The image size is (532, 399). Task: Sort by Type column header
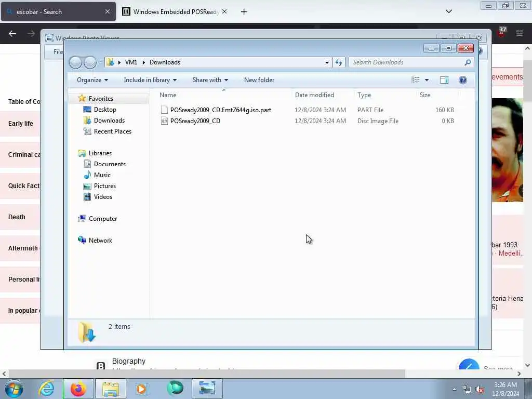tap(385, 95)
